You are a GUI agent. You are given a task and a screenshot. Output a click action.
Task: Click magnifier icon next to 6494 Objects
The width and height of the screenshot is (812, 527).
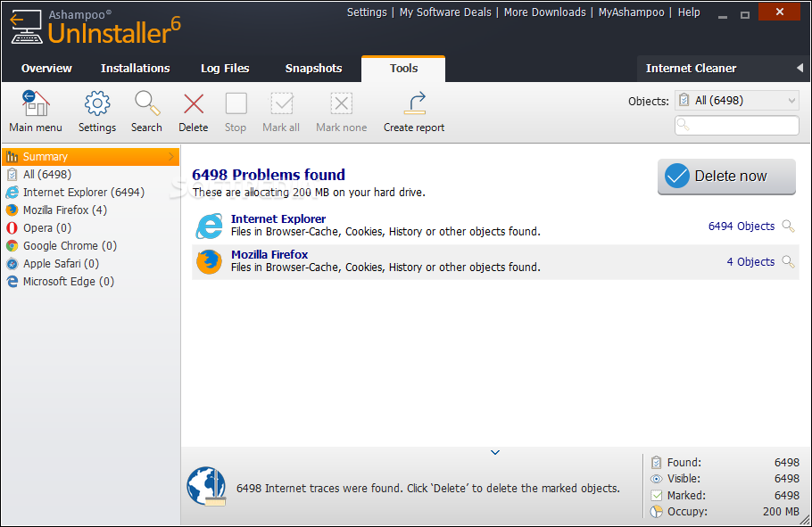pyautogui.click(x=788, y=226)
